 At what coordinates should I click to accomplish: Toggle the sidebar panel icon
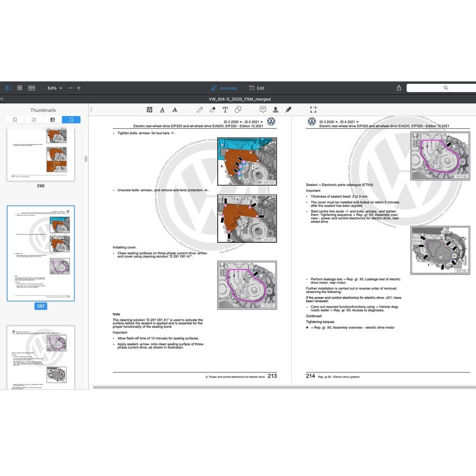click(8, 88)
